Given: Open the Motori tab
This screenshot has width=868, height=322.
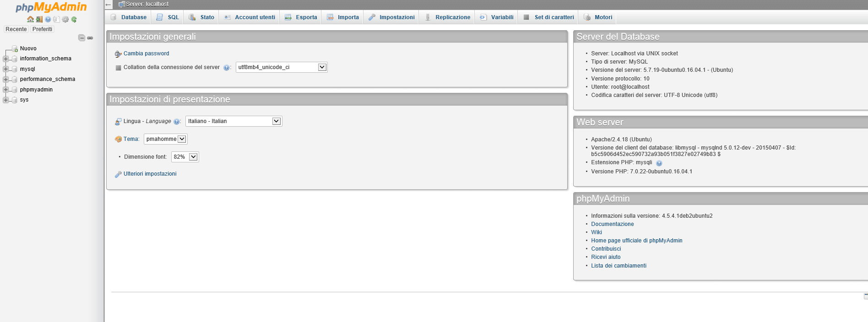Looking at the screenshot, I should (x=598, y=17).
